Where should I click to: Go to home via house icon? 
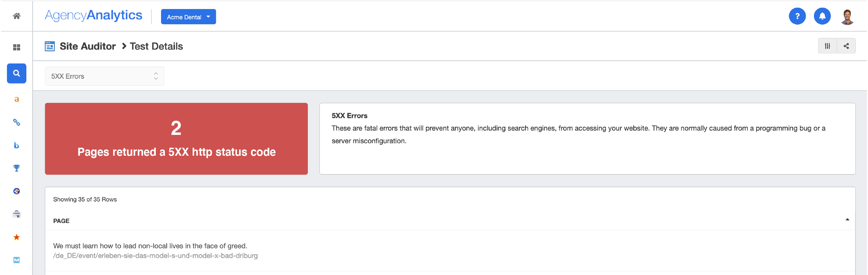16,16
